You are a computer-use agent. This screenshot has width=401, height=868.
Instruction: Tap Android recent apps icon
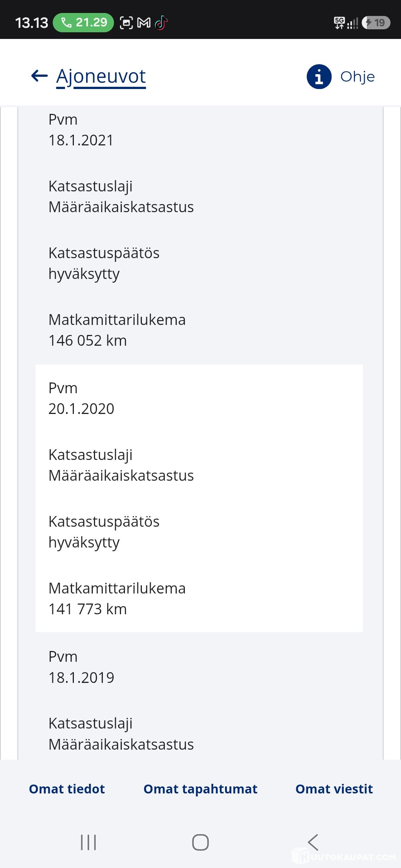click(x=88, y=842)
